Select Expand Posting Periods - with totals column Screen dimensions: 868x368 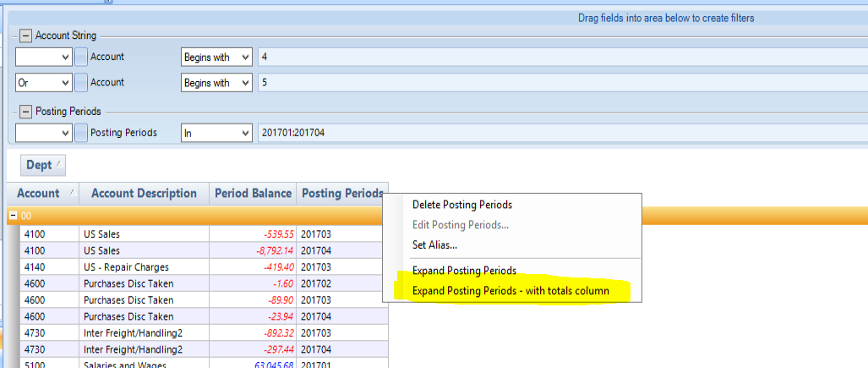click(510, 291)
